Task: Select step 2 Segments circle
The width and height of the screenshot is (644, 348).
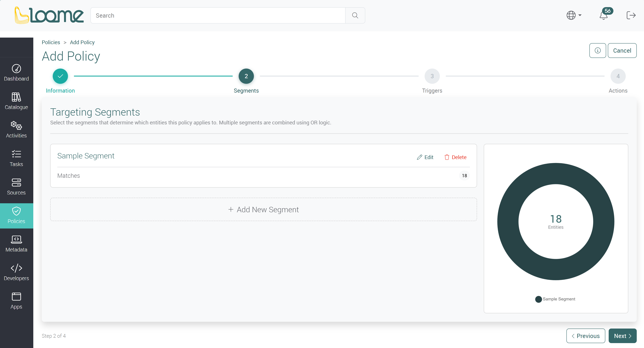Action: pyautogui.click(x=246, y=76)
